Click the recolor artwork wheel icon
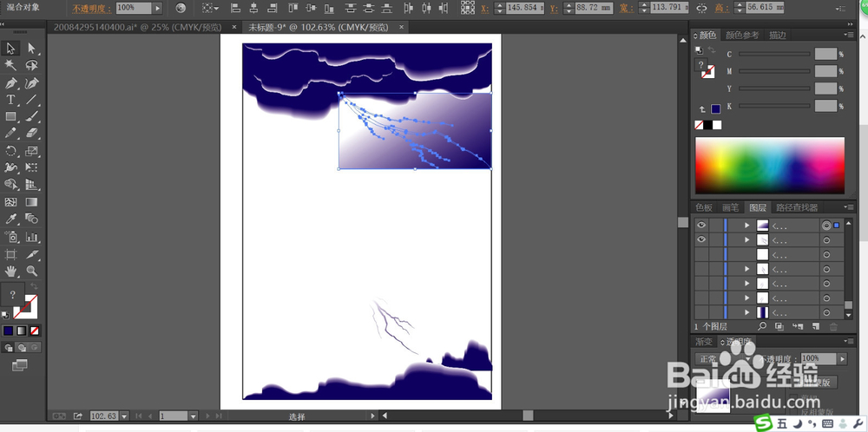 click(x=181, y=9)
